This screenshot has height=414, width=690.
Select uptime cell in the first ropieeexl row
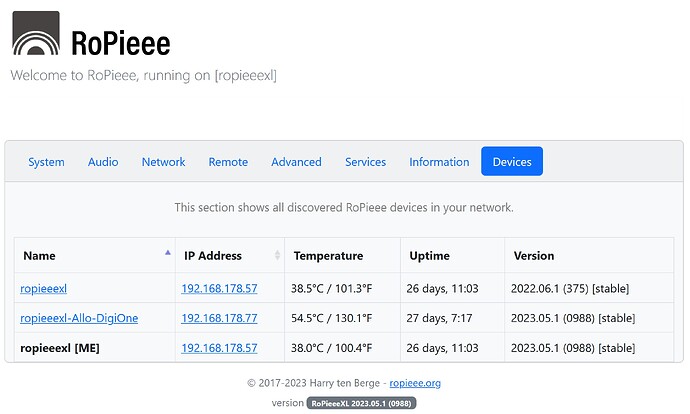[x=452, y=289]
